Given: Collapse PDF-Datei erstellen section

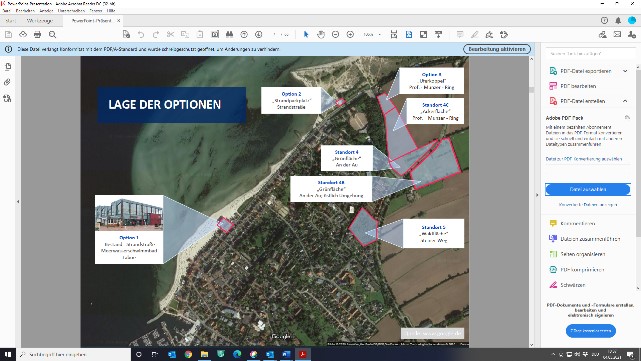Looking at the screenshot, I should click(625, 101).
